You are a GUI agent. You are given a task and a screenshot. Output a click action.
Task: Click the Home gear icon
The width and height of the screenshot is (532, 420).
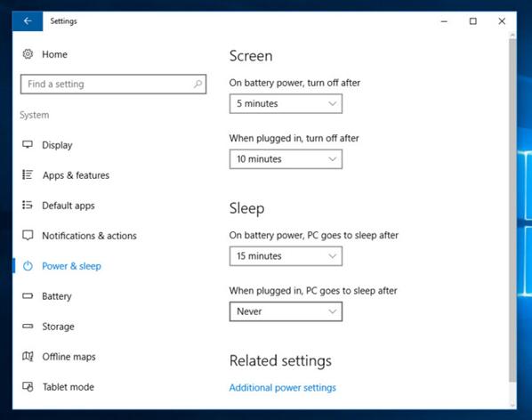pyautogui.click(x=28, y=54)
